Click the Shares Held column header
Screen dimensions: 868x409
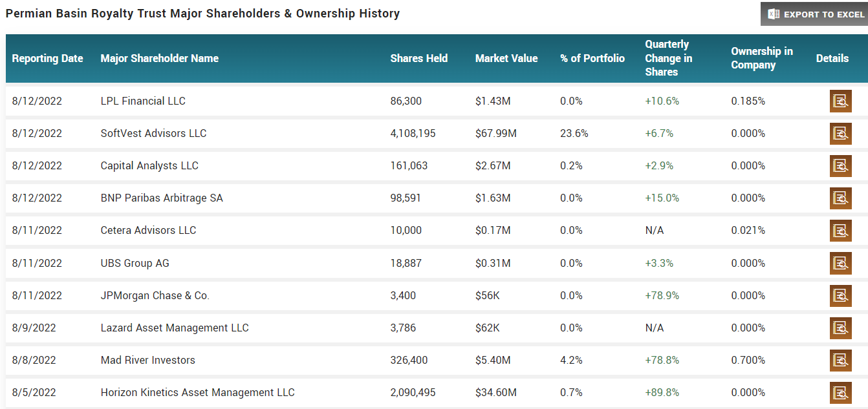point(419,58)
